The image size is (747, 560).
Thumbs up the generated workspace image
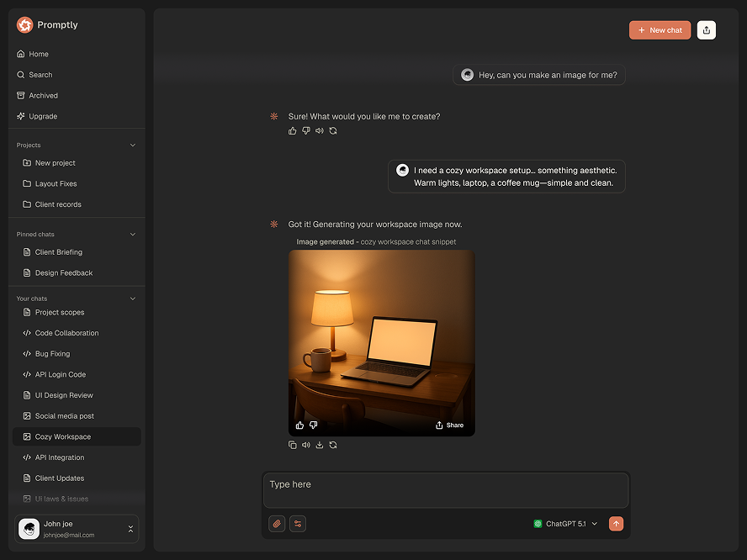click(300, 425)
